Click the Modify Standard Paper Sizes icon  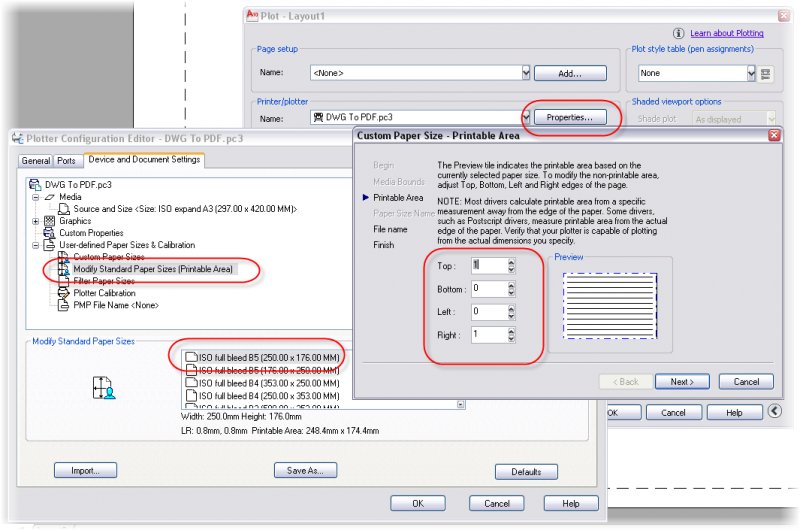[x=64, y=269]
